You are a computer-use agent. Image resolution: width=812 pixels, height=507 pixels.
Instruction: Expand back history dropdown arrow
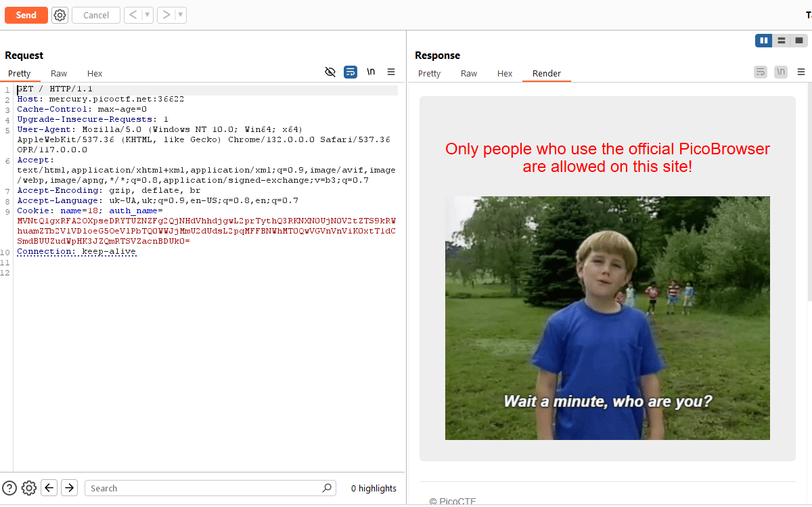tap(148, 15)
